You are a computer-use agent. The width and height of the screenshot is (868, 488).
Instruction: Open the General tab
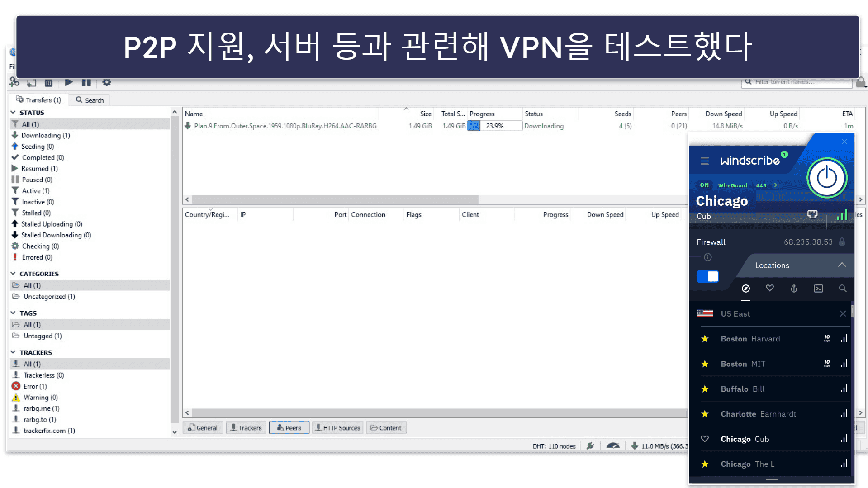click(x=203, y=428)
